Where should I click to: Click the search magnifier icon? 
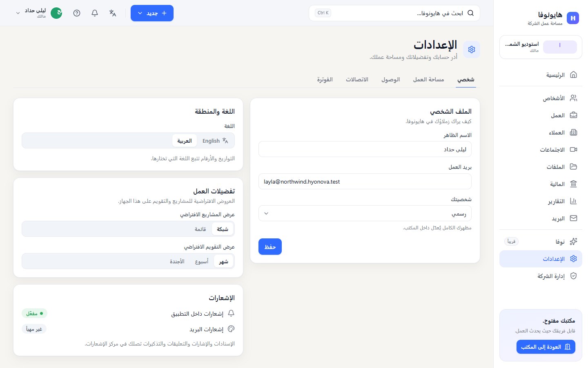[x=470, y=13]
